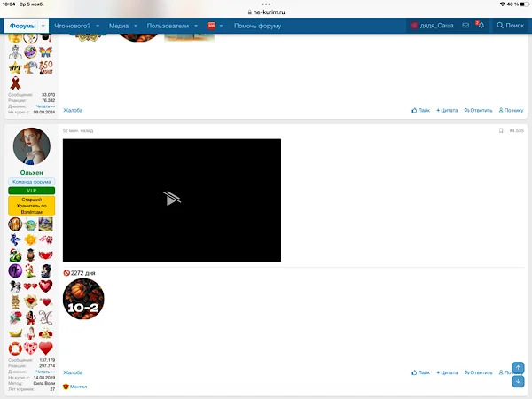Play the black video in the post
Screen dimensions: 532x399
pyautogui.click(x=172, y=199)
